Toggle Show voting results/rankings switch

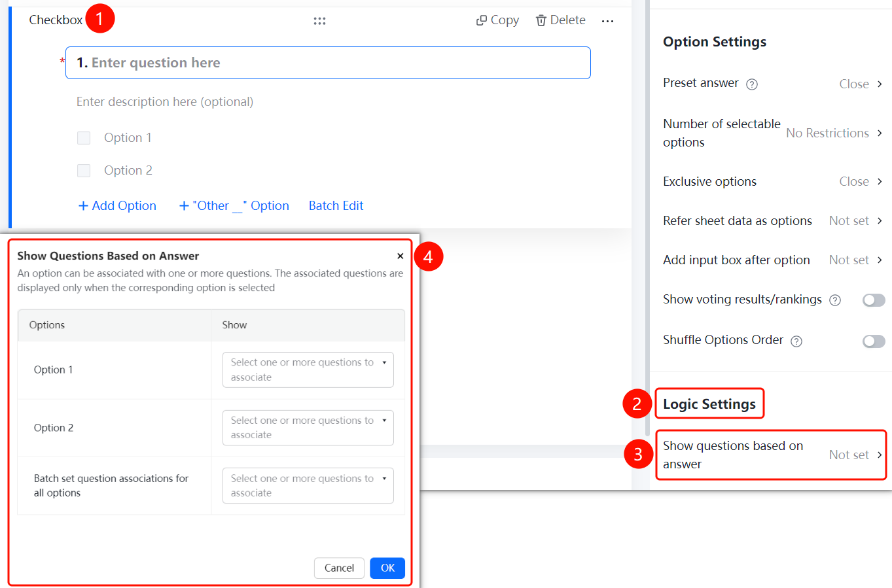[x=874, y=300]
